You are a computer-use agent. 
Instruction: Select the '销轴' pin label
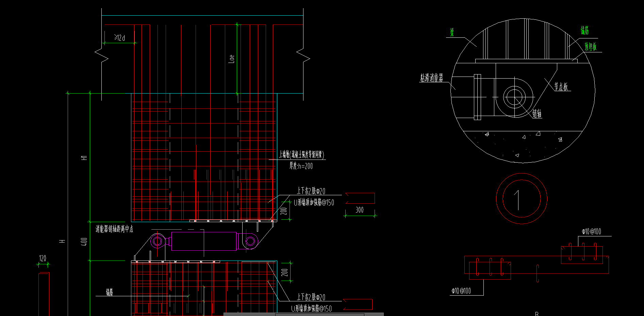point(537,114)
